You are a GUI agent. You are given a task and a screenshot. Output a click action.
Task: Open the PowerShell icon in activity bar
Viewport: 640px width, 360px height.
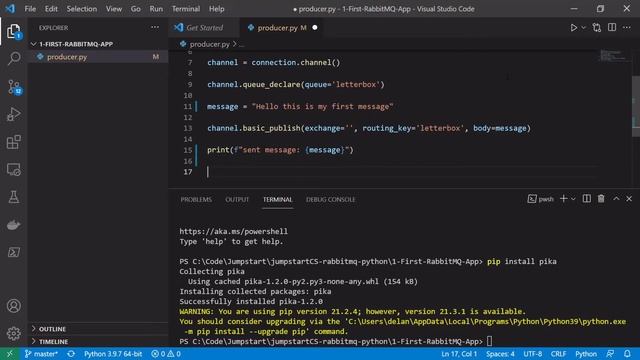[13, 252]
